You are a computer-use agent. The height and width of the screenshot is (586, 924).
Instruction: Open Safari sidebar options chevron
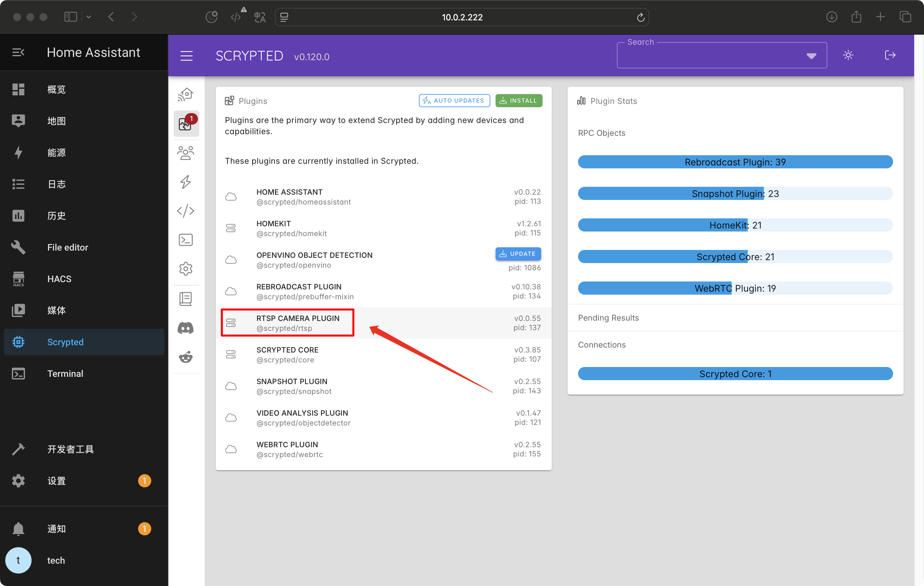tap(89, 17)
